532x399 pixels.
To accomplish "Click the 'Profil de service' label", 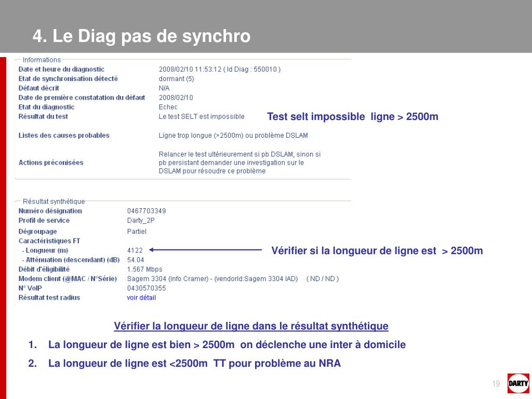I will point(44,220).
